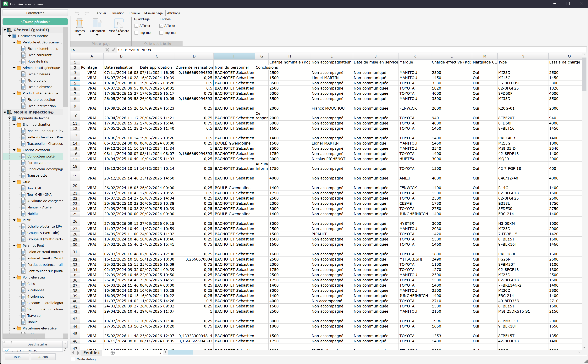Collapse the Grue folder
Viewport: 588px width, 364px height.
click(x=14, y=182)
